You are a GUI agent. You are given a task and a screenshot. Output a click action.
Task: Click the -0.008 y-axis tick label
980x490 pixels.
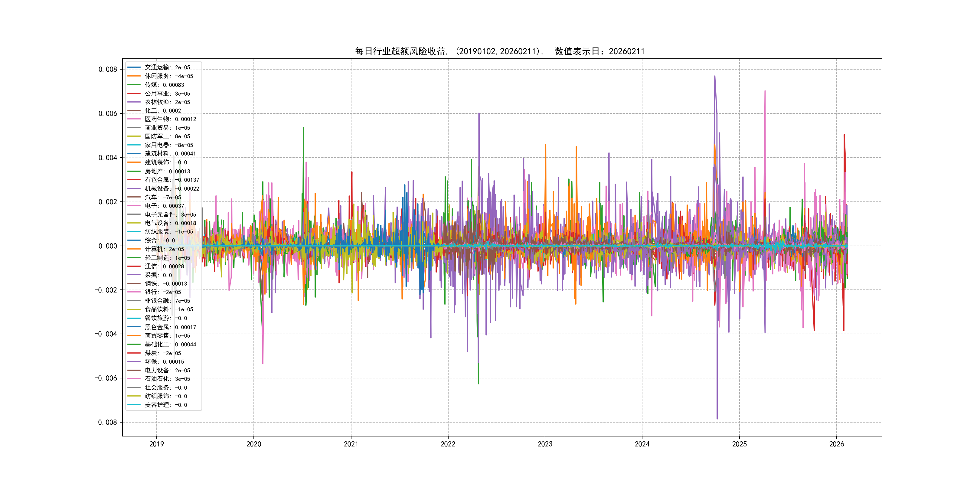coord(106,422)
